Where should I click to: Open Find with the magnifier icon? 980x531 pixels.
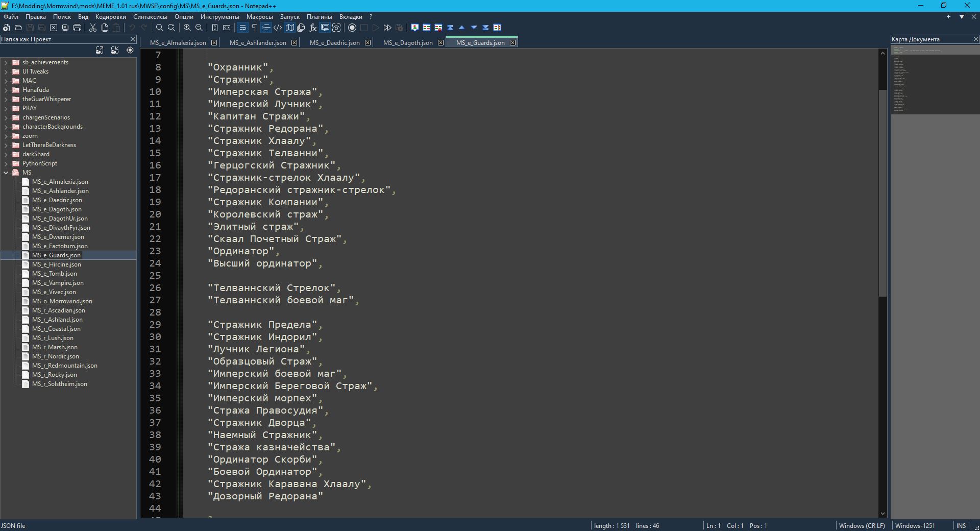pyautogui.click(x=160, y=28)
